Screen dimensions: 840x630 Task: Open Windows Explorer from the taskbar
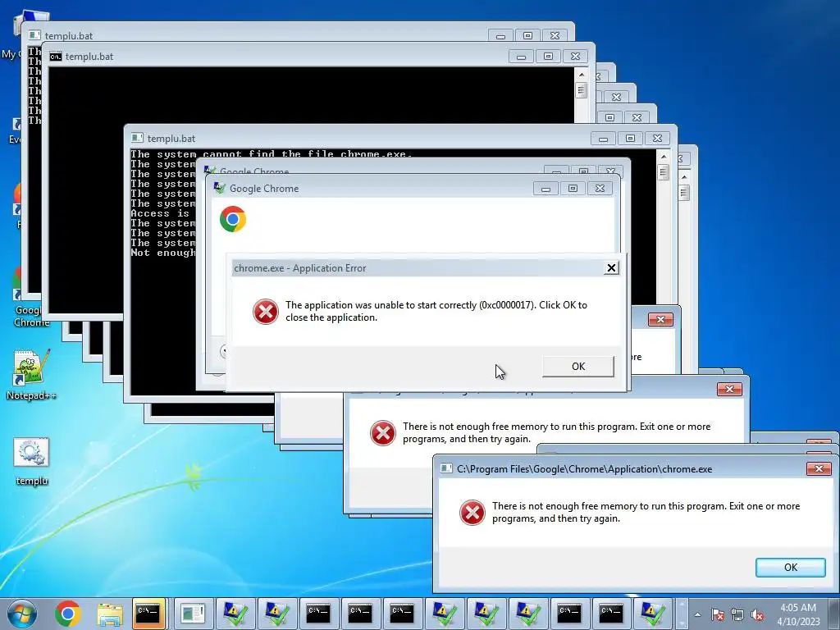click(110, 614)
